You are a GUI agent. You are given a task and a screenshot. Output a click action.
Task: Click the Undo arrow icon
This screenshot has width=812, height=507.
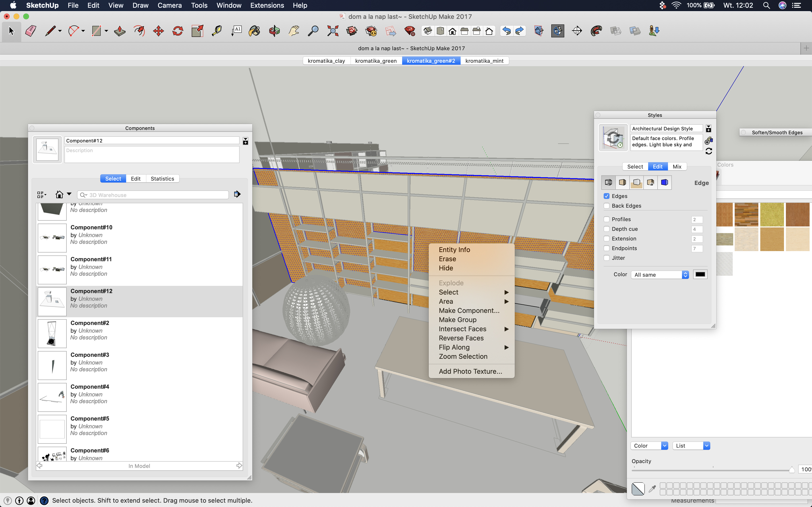506,31
